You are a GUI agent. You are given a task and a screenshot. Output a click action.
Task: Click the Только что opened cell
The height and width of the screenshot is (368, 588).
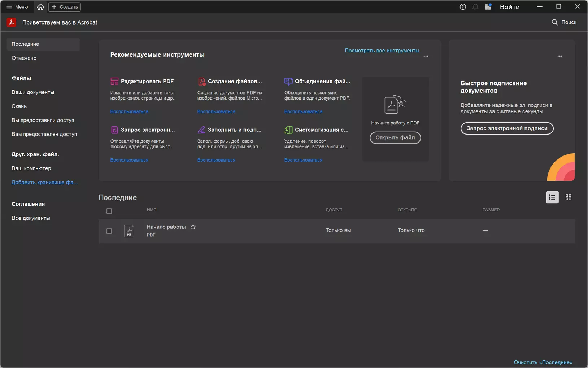[x=411, y=231]
